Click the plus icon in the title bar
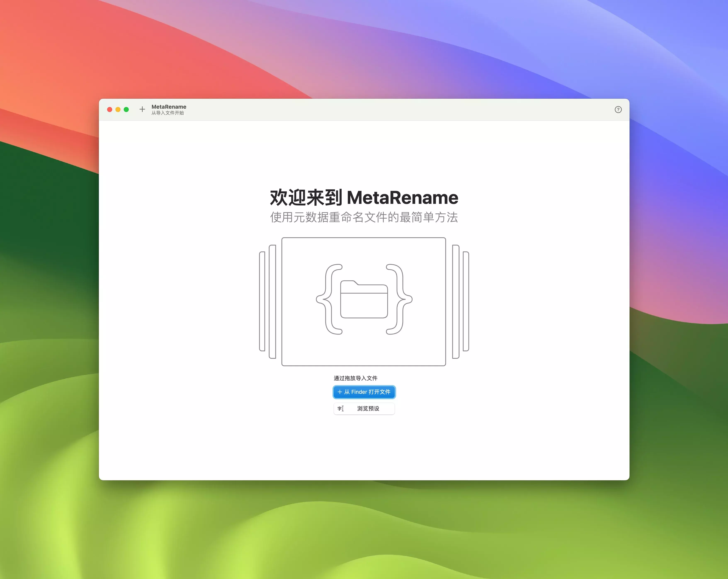The height and width of the screenshot is (579, 728). (x=142, y=109)
